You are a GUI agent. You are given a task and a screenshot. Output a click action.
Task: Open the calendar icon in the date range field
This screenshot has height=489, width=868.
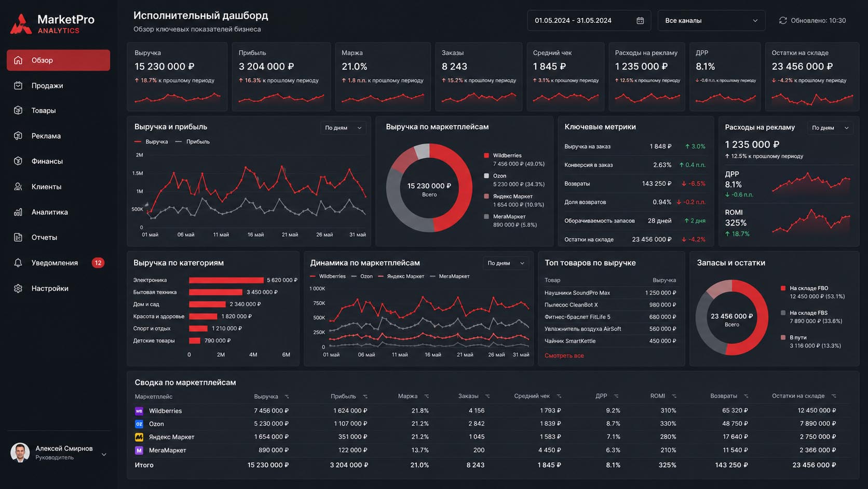click(640, 21)
